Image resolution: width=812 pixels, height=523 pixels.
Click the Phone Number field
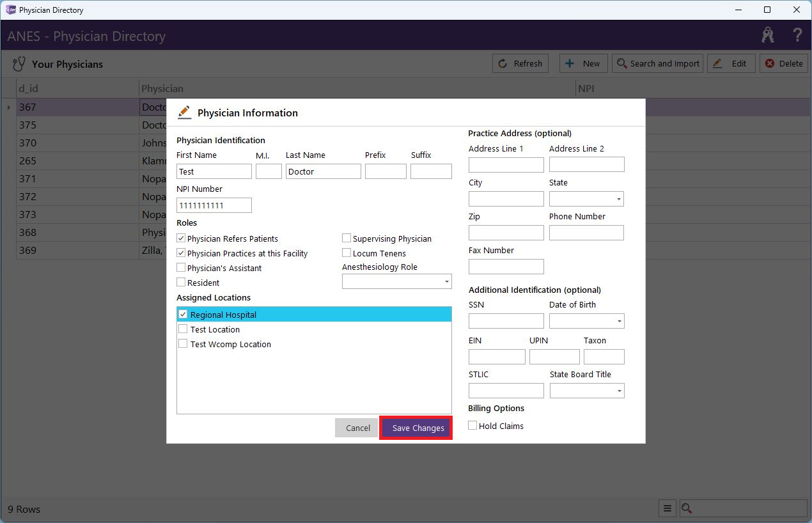tap(586, 233)
